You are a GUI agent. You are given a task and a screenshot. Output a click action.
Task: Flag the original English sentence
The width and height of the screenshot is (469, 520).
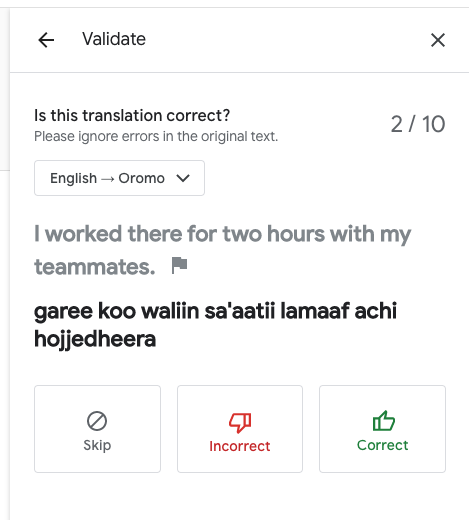[x=179, y=265]
